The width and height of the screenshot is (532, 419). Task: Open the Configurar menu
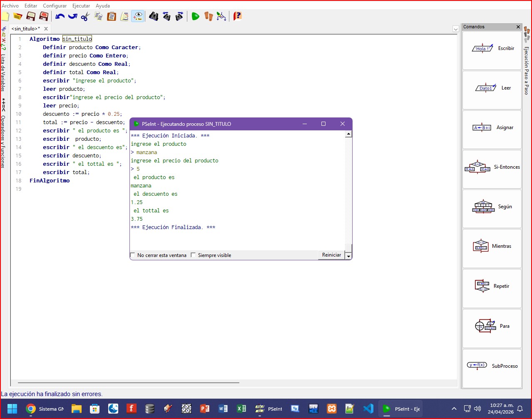[55, 6]
